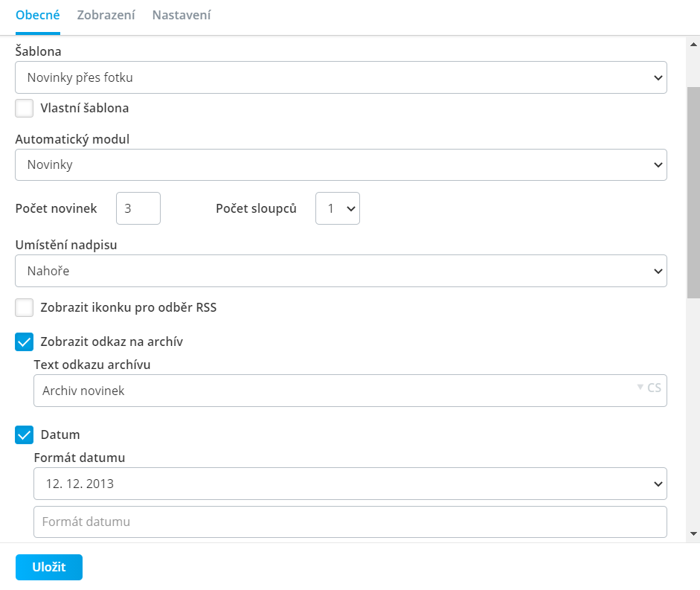Click the vertical scrollbar thumb
The width and height of the screenshot is (700, 590).
coord(693,192)
